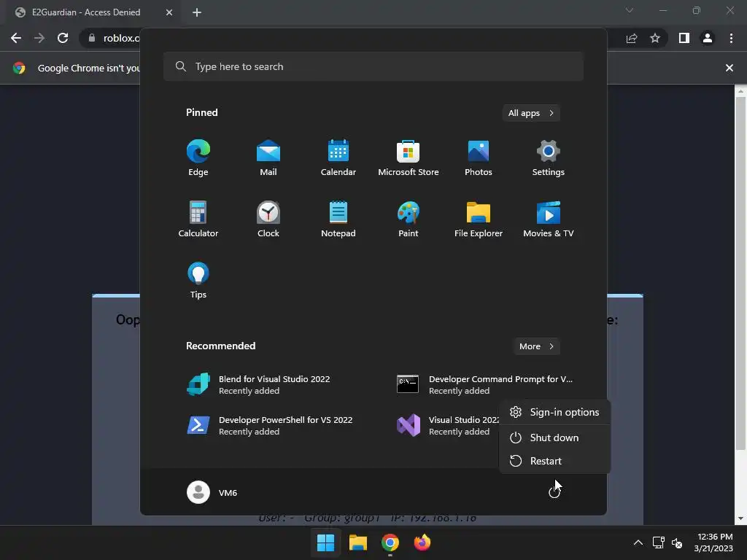Click the power button in Start menu
The image size is (747, 560).
pos(554,492)
